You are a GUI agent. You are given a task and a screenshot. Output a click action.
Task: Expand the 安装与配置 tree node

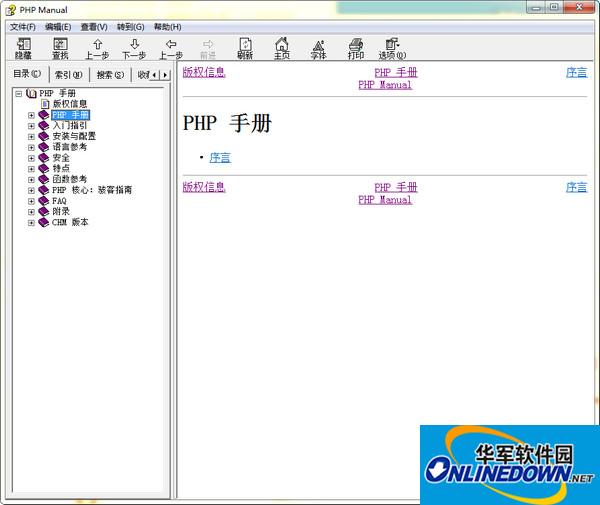[31, 136]
